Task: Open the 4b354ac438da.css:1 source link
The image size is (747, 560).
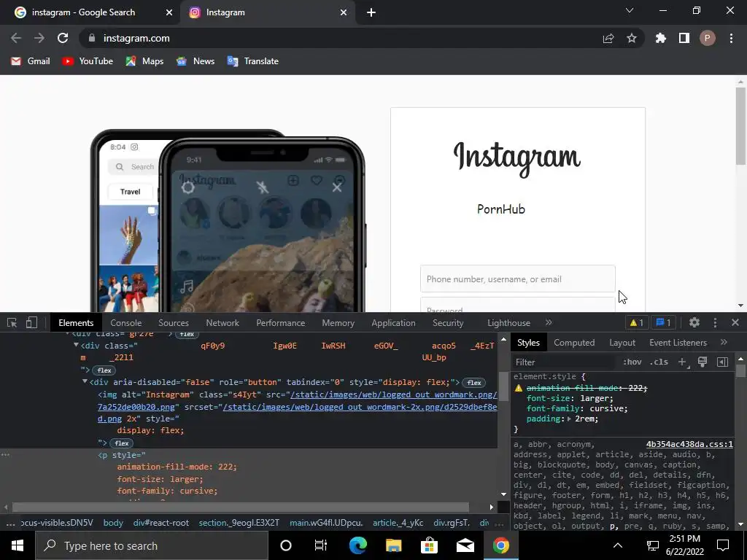Action: (x=689, y=444)
